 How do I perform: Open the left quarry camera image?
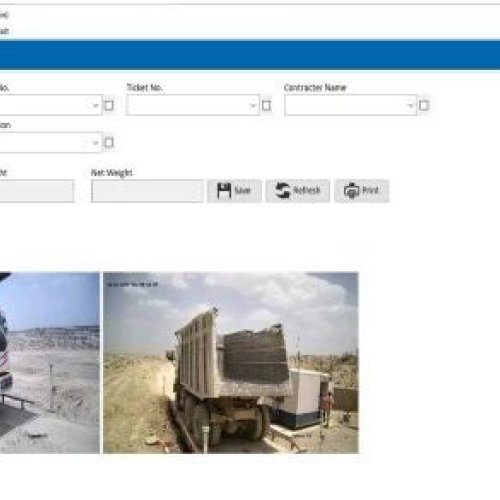coord(50,363)
